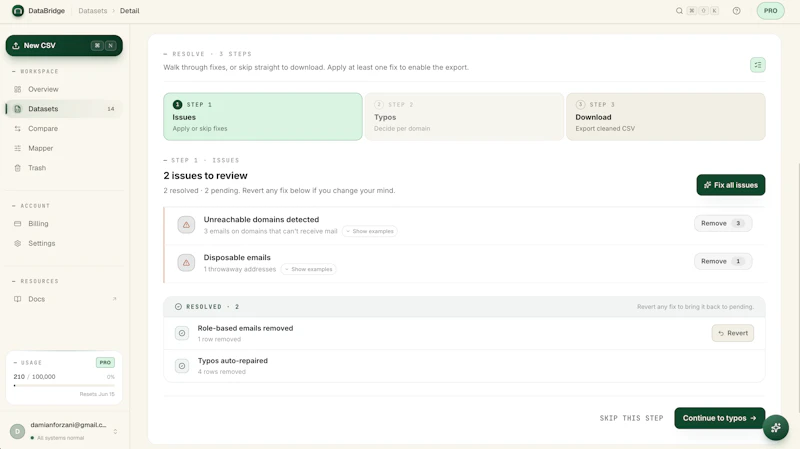Click the usage progress bar

pos(64,385)
